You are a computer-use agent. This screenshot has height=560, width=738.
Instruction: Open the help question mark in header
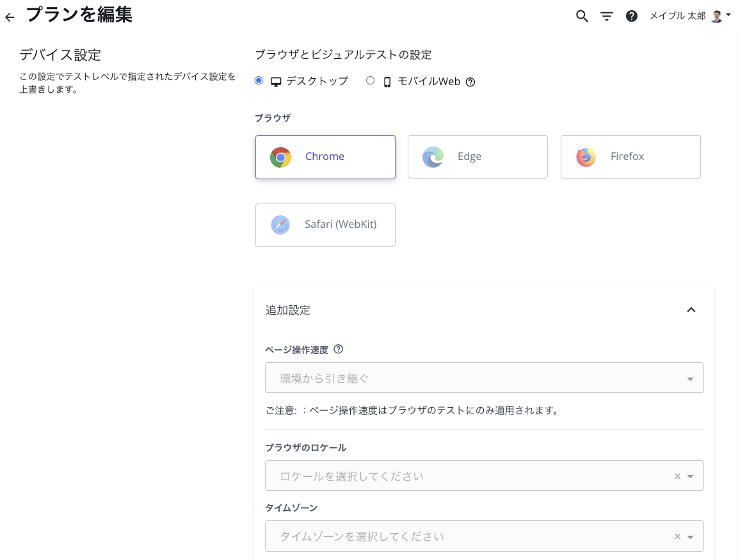tap(632, 17)
